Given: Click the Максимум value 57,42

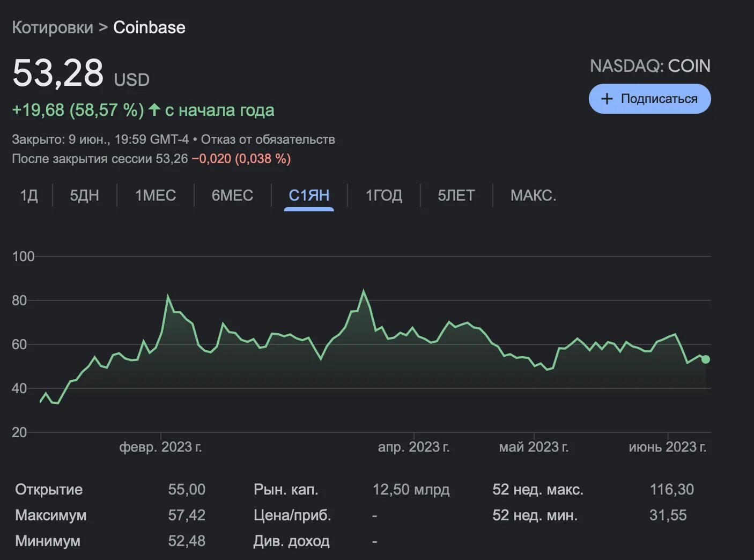Looking at the screenshot, I should click(187, 515).
